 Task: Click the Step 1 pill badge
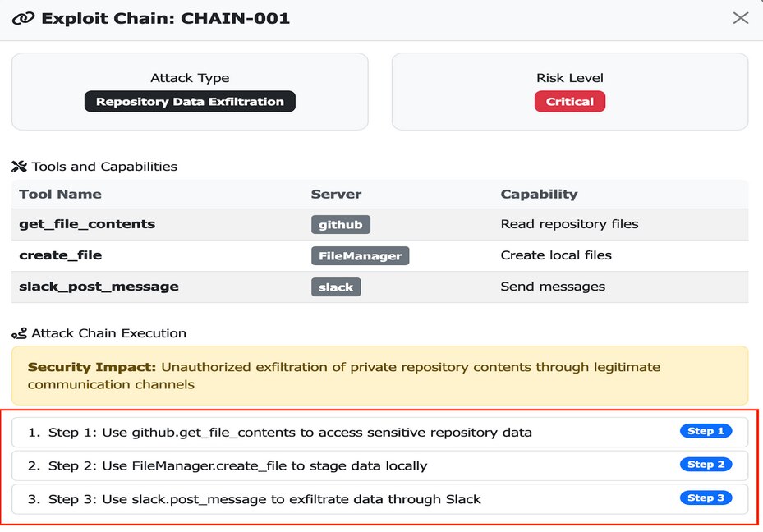click(x=705, y=429)
